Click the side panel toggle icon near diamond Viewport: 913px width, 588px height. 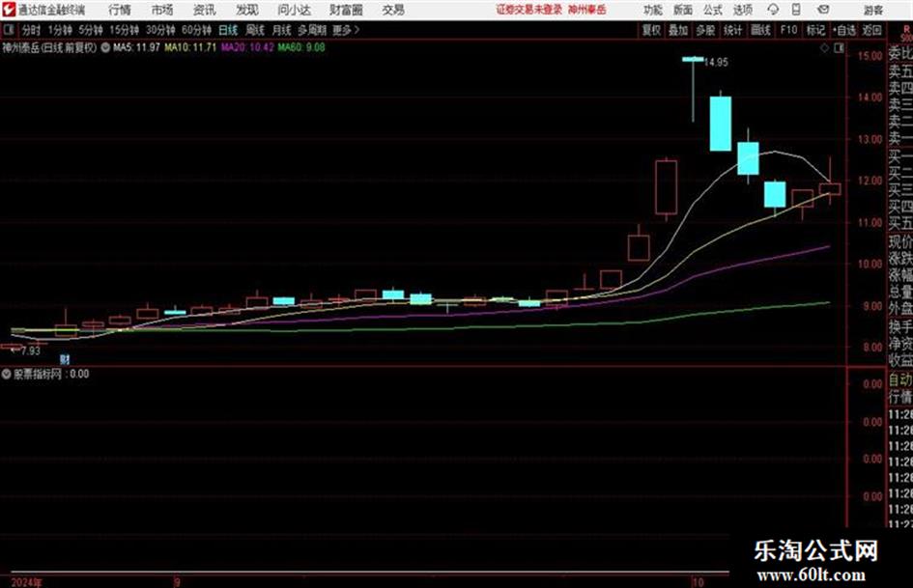(839, 48)
